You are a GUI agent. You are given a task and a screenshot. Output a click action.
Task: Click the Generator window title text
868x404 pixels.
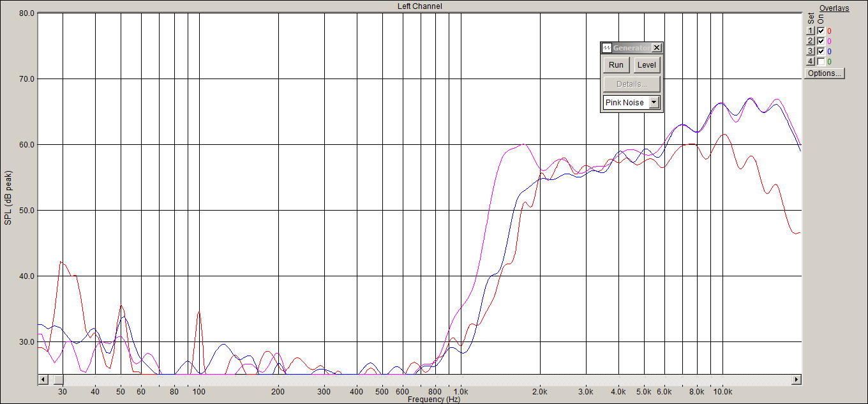[632, 48]
